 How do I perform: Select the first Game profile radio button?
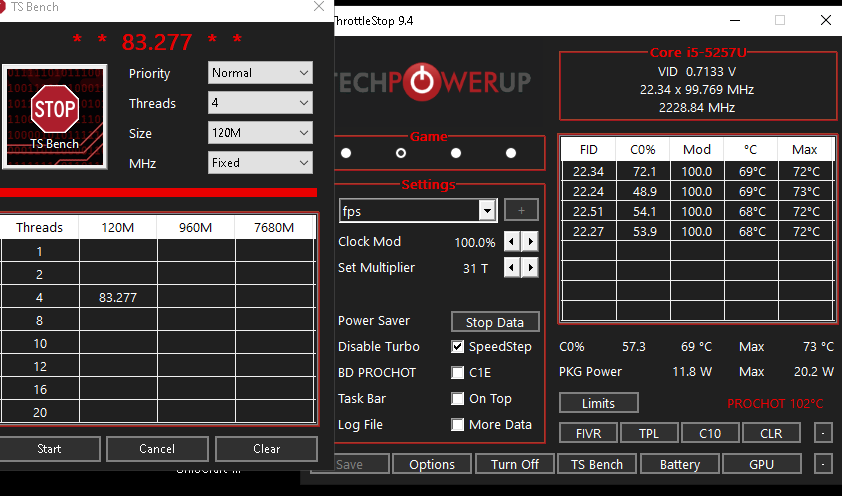[346, 153]
